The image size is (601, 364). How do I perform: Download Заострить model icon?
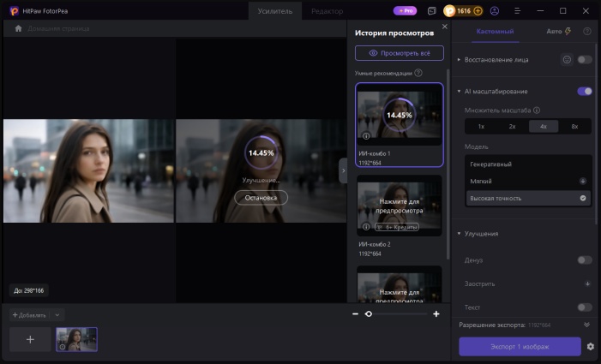(x=587, y=283)
